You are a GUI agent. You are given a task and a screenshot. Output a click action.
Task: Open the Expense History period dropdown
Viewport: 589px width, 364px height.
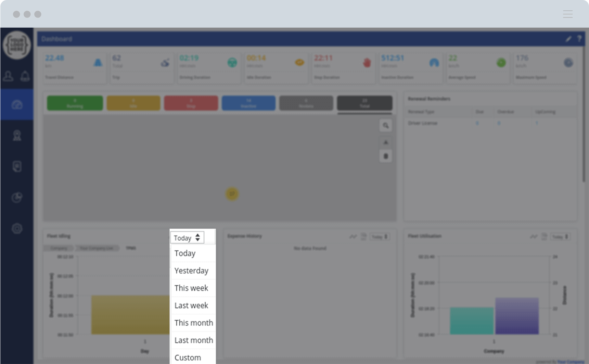coord(380,237)
